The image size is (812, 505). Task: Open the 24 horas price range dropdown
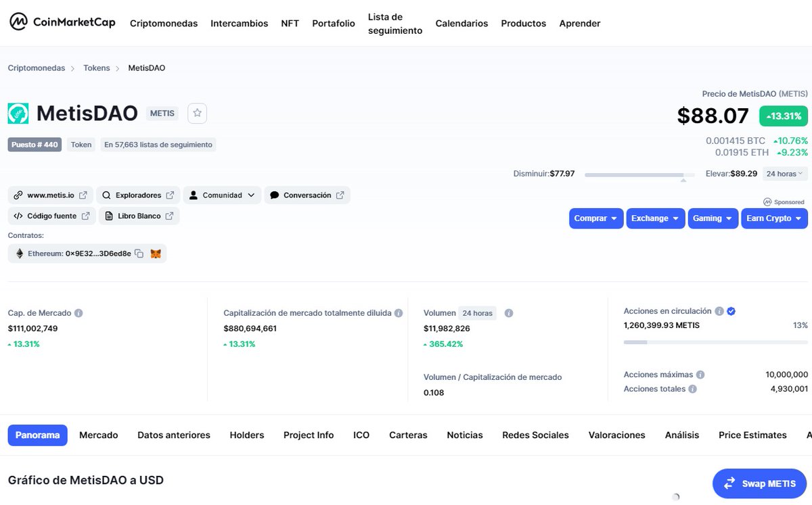click(785, 174)
